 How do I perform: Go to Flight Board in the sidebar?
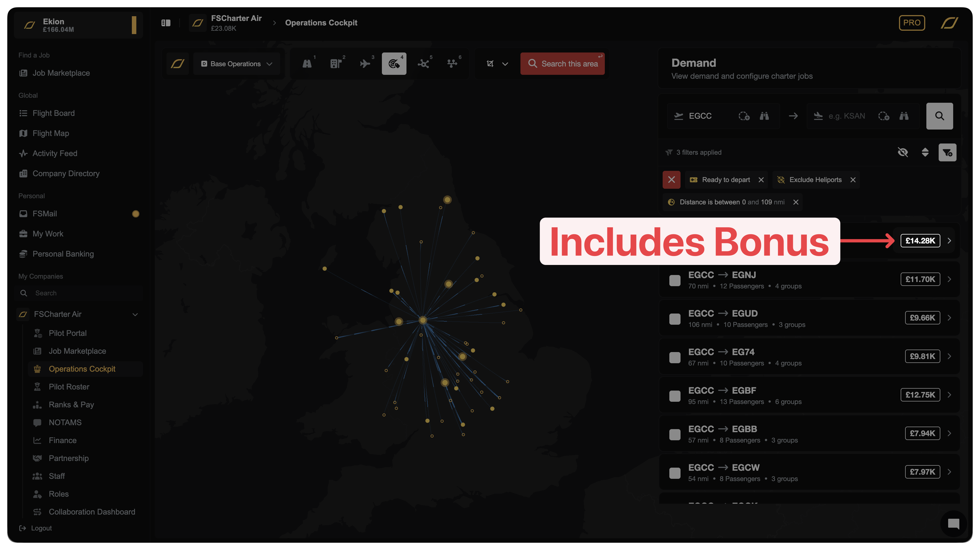coord(54,113)
